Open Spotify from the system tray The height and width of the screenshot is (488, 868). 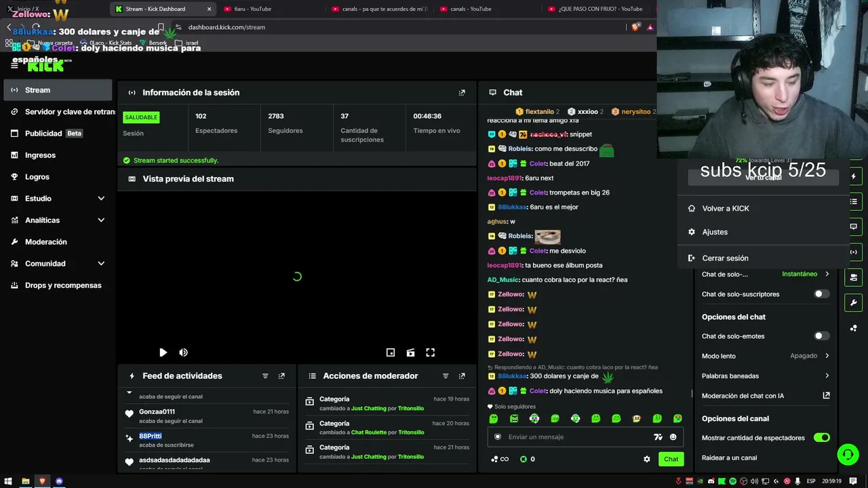[x=733, y=481]
